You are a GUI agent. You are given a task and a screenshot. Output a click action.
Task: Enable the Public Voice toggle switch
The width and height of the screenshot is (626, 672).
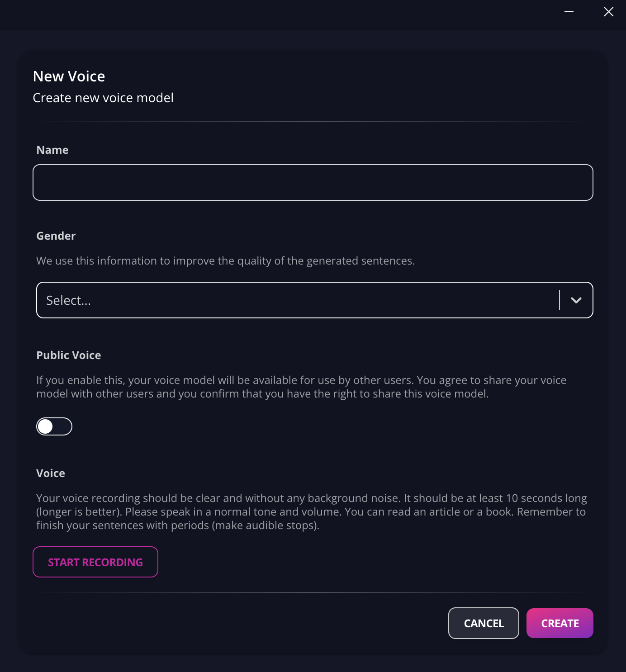point(54,426)
